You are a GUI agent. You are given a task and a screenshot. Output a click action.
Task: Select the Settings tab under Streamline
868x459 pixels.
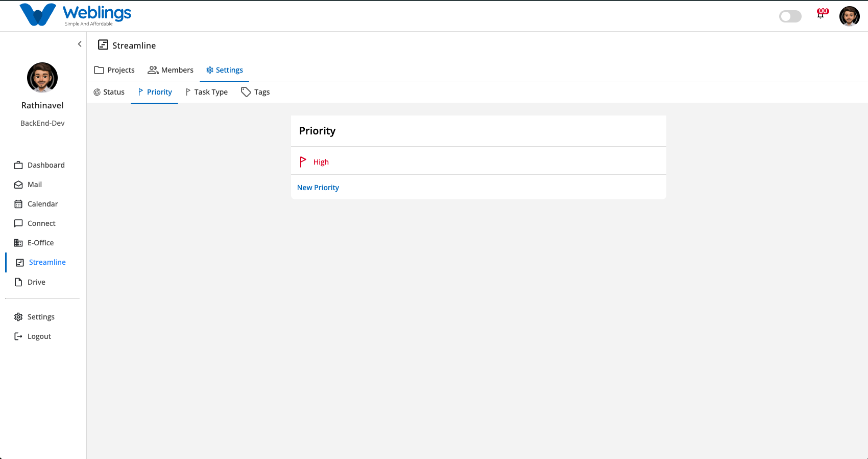pos(224,70)
